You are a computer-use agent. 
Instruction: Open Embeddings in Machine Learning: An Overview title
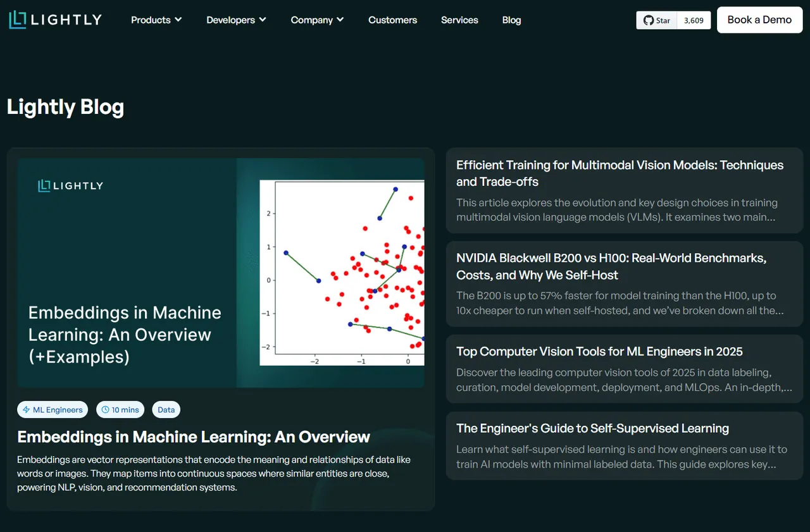[x=194, y=436]
